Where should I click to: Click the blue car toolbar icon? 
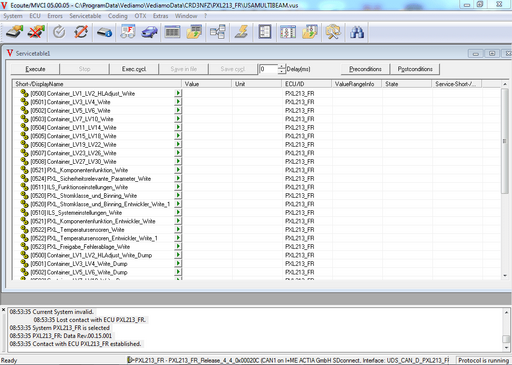tap(149, 32)
